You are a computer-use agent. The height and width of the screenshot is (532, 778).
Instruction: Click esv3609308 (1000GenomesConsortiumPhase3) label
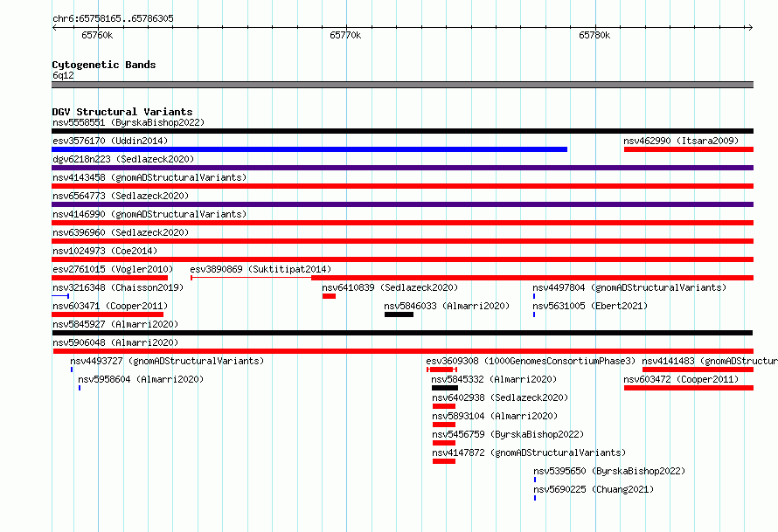(531, 361)
